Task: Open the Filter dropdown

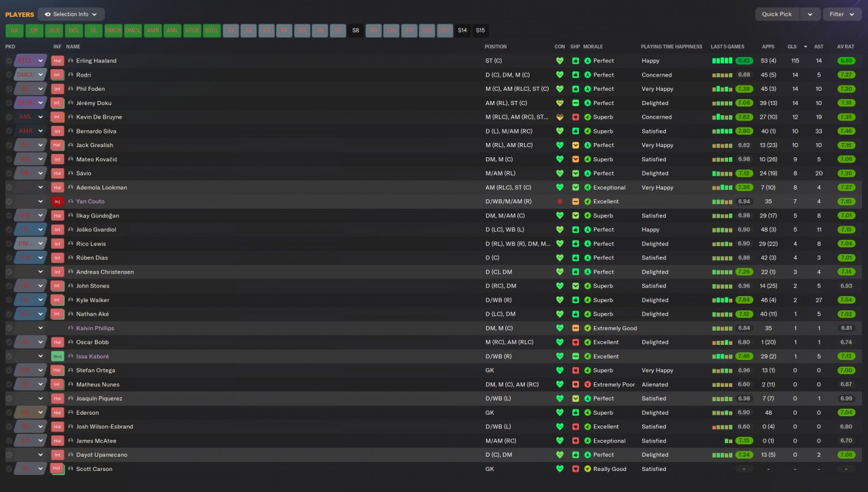Action: pyautogui.click(x=841, y=14)
